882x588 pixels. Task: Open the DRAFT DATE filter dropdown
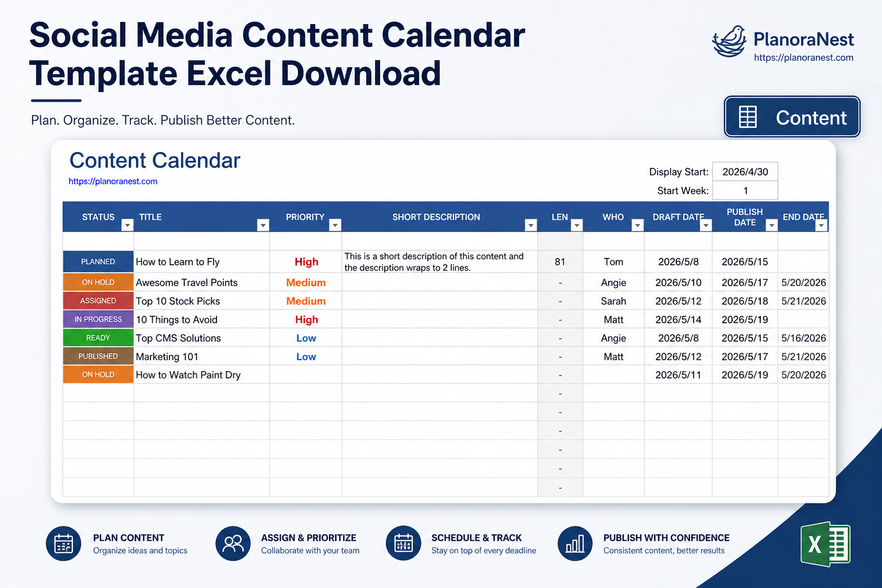(706, 226)
